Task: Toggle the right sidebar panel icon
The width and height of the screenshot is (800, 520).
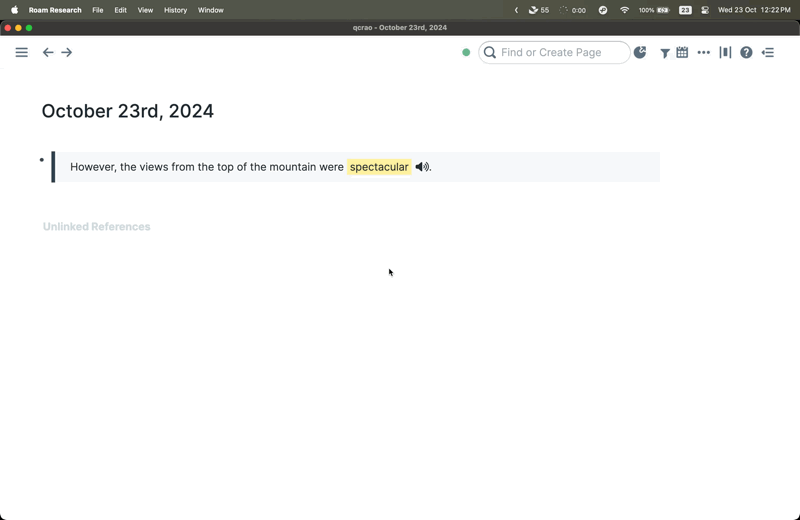Action: click(x=768, y=52)
